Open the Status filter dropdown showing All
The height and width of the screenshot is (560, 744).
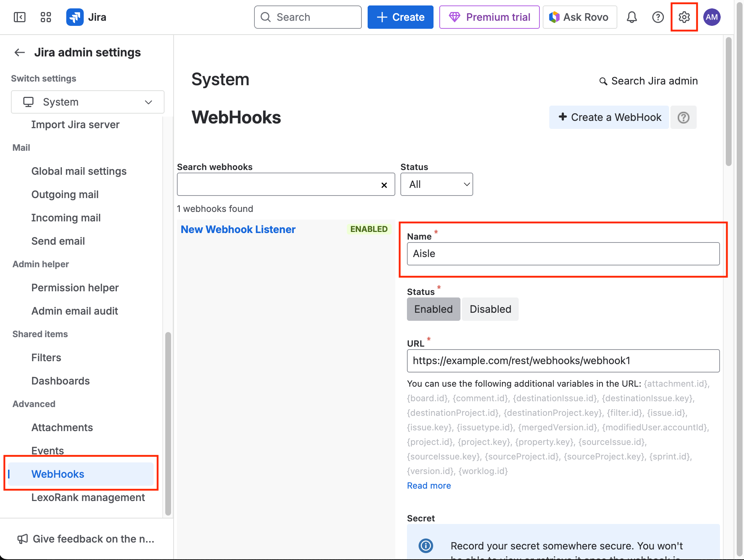tap(436, 184)
